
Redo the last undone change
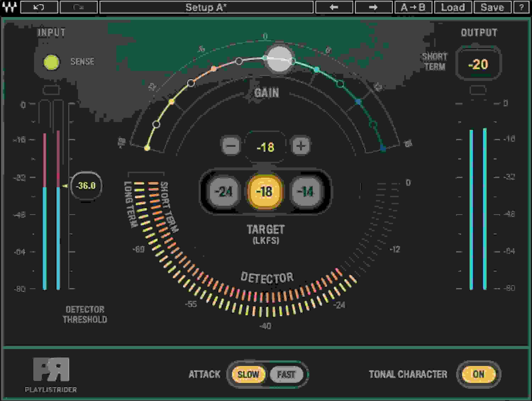click(79, 7)
